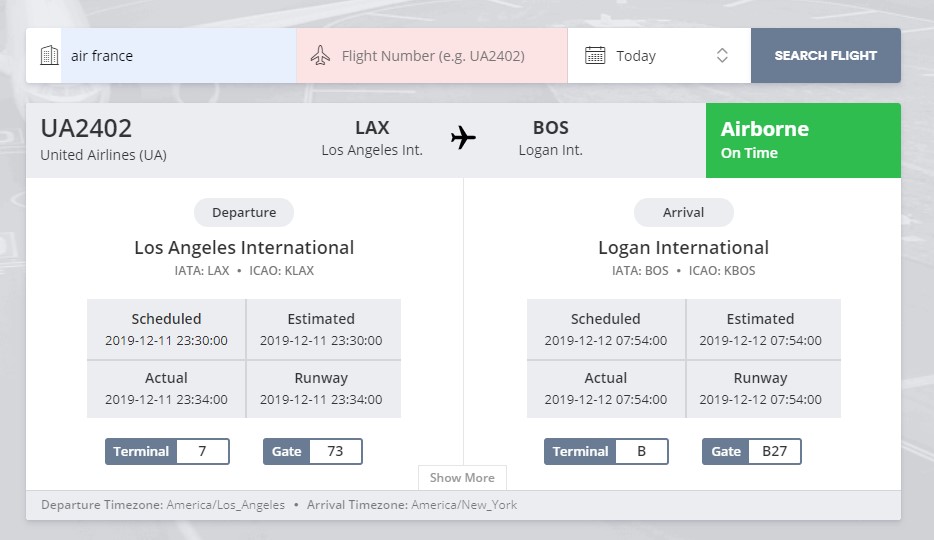Viewport: 934px width, 540px height.
Task: Click Arrival Timezone America/New_York text
Action: point(412,505)
